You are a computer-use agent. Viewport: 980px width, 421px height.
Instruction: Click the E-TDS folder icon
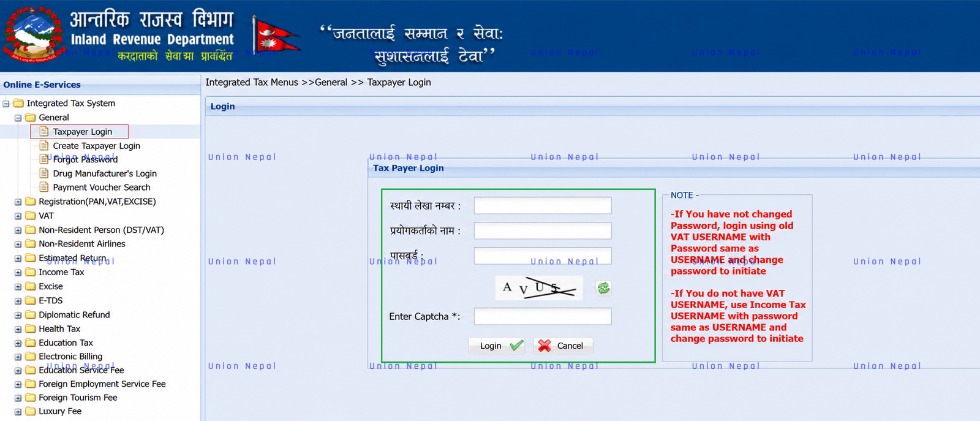(x=30, y=300)
